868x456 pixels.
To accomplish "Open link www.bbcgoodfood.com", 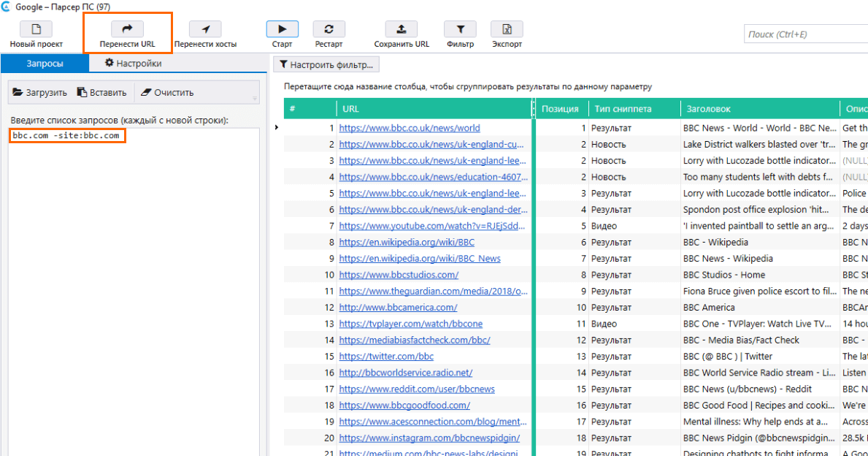I will point(404,406).
